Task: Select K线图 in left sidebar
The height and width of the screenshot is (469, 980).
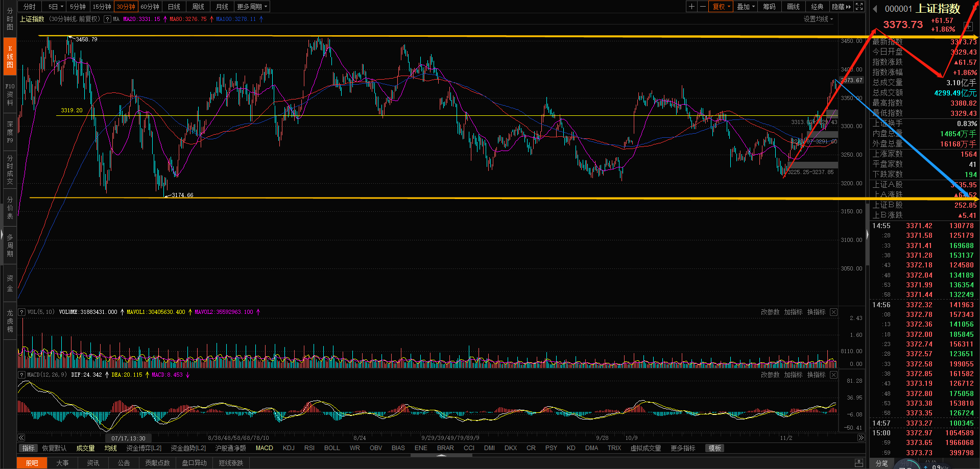Action: tap(10, 57)
